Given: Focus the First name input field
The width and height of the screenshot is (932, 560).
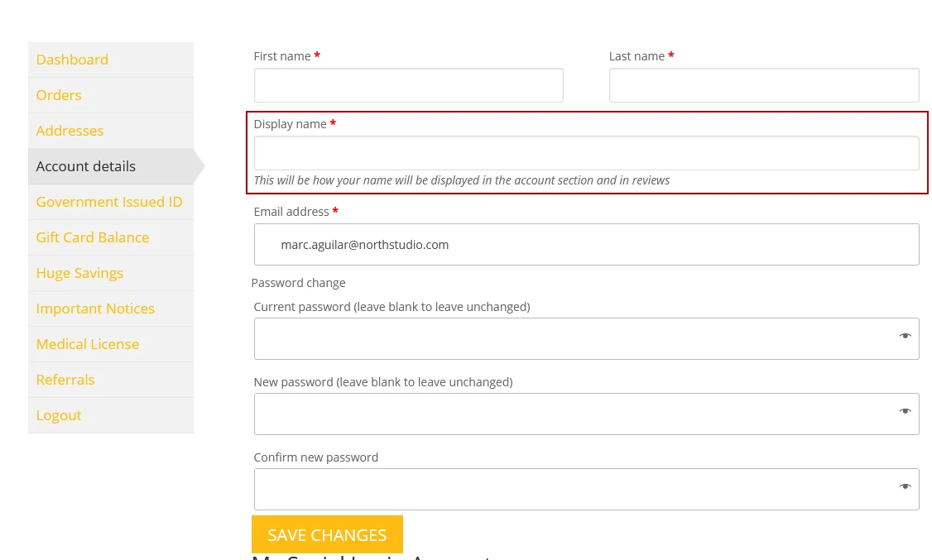Looking at the screenshot, I should pos(408,85).
